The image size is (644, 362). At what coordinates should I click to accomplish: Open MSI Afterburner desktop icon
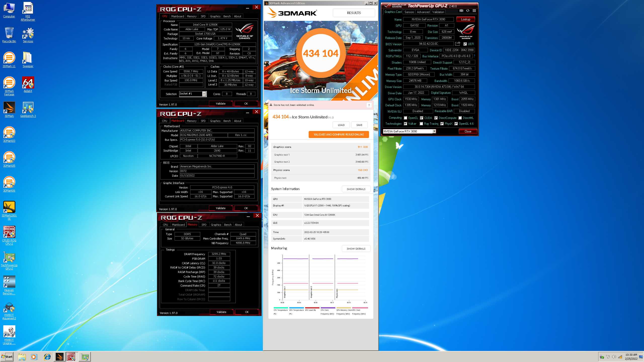coord(28,11)
